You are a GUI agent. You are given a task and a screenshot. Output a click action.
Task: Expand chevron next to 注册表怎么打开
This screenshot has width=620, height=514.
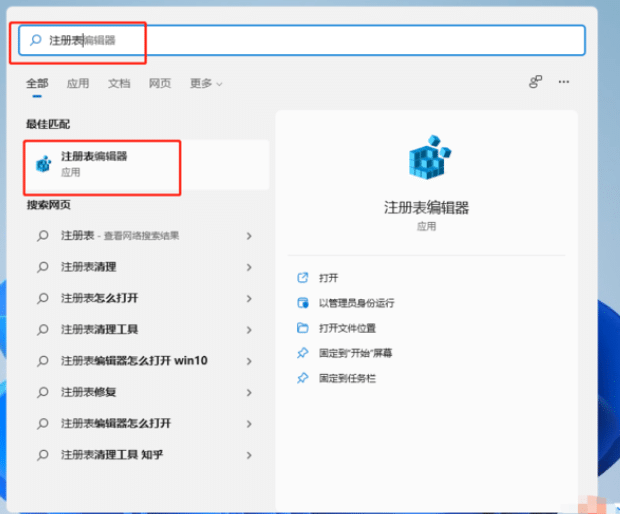pos(249,299)
